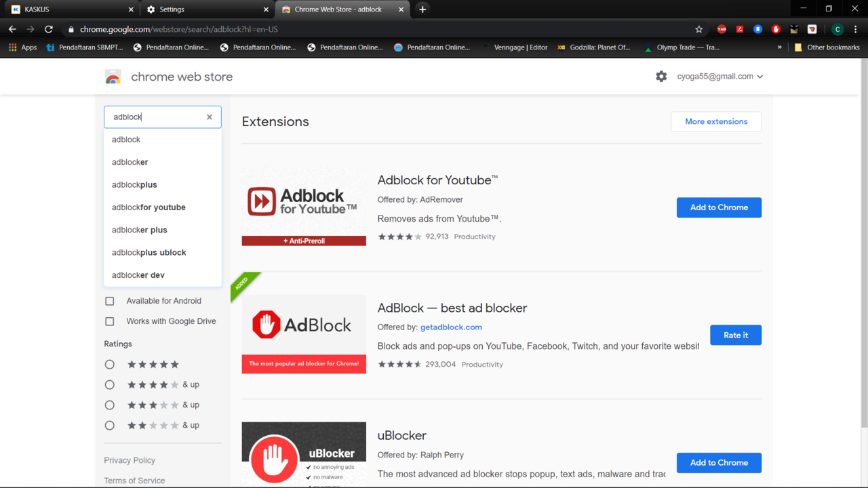868x488 pixels.
Task: Open the Privacy Policy link
Action: (130, 460)
